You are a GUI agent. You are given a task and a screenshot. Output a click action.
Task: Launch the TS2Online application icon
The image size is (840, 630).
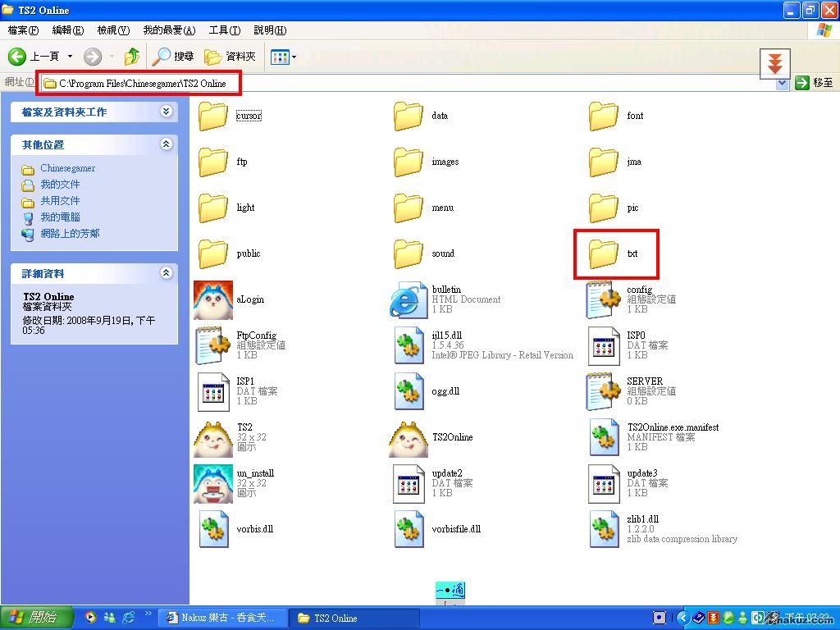409,438
